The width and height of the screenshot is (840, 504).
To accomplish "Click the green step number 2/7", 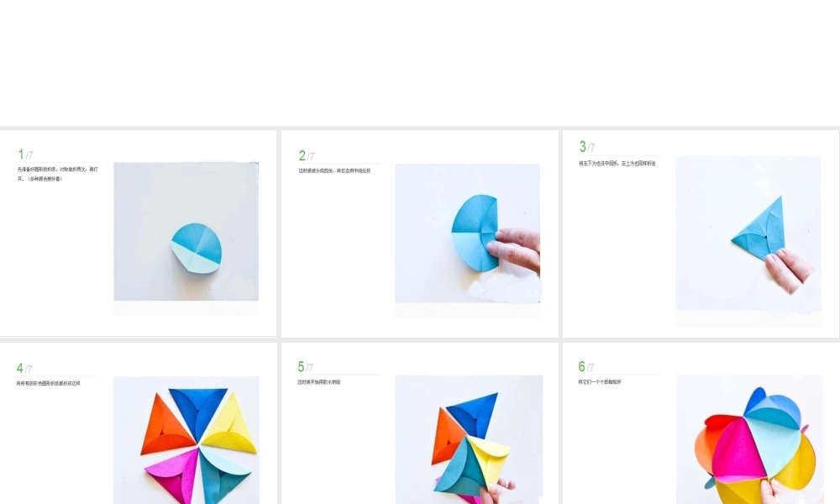I will [x=307, y=156].
